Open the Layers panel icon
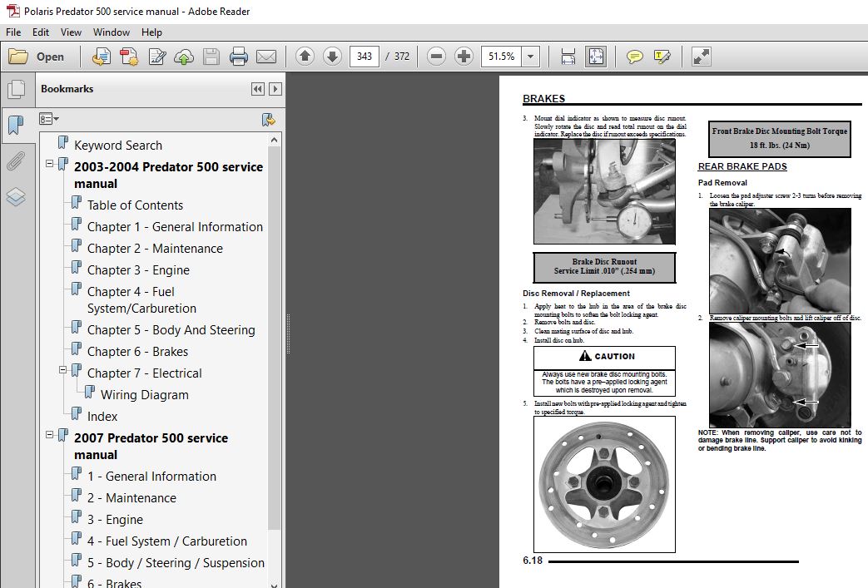This screenshot has width=868, height=588. (x=16, y=197)
